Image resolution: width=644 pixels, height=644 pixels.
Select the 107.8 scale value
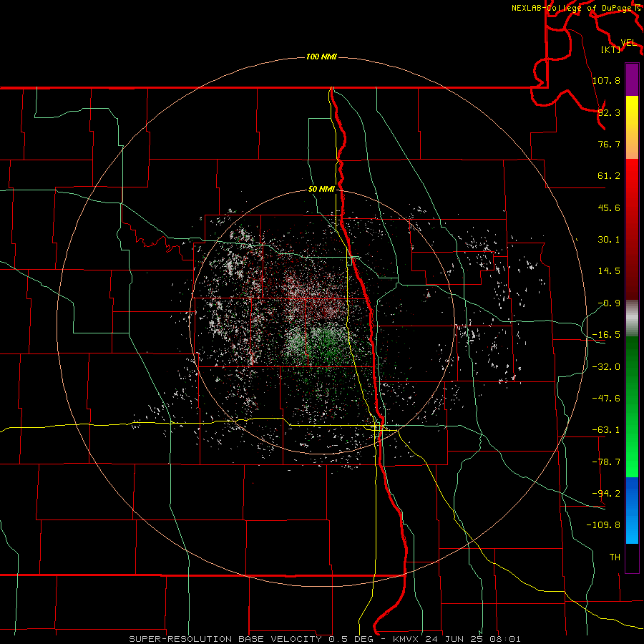pos(606,80)
